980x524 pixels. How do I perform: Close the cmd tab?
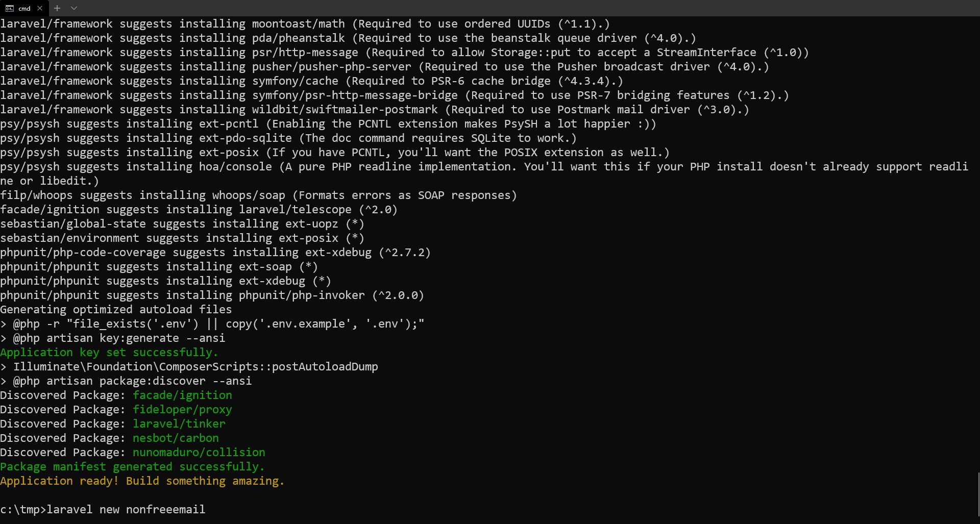tap(40, 8)
